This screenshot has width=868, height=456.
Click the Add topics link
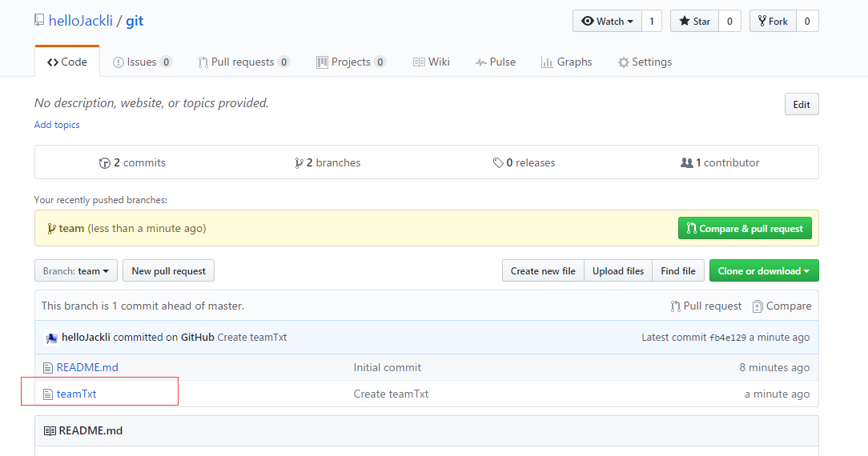click(x=57, y=125)
